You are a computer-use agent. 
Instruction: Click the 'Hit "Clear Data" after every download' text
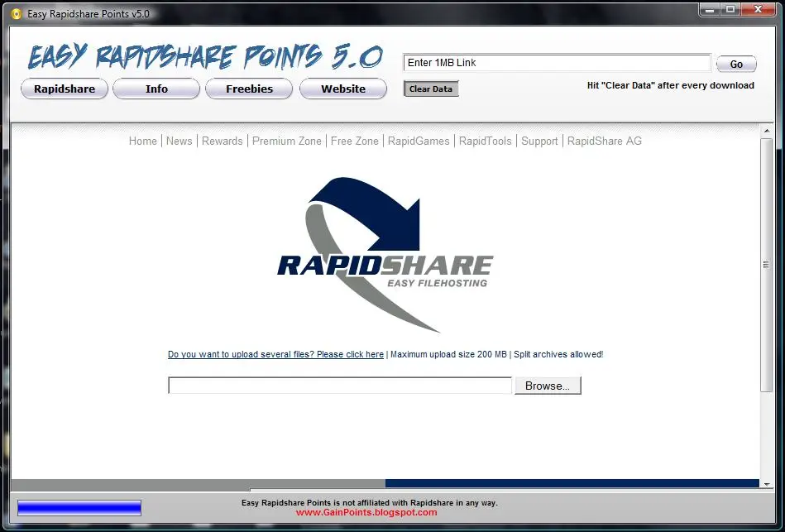coord(670,86)
